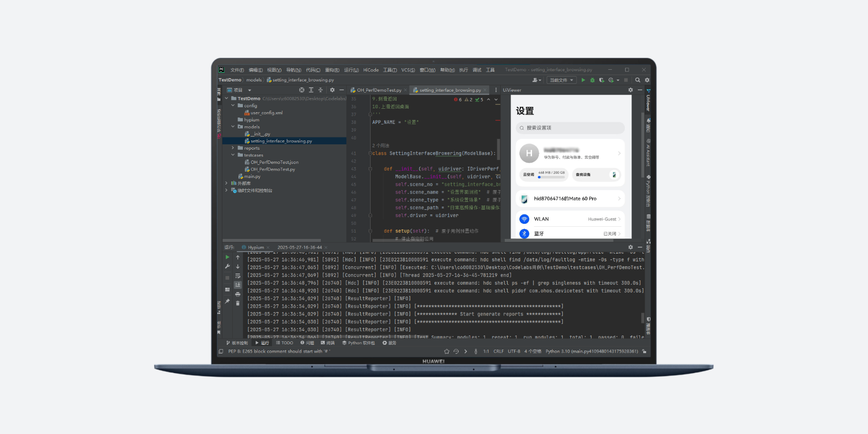The height and width of the screenshot is (434, 868).
Task: Expand the reports folder in project tree
Action: 233,148
